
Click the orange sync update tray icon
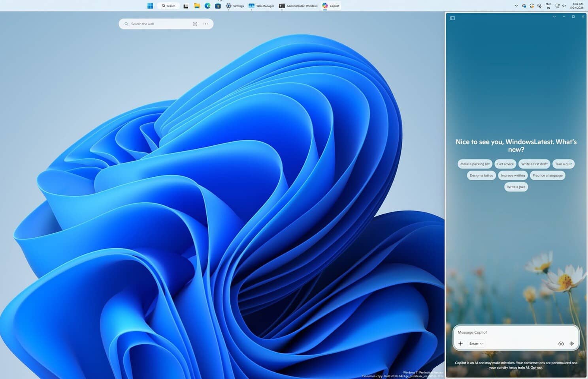click(531, 6)
